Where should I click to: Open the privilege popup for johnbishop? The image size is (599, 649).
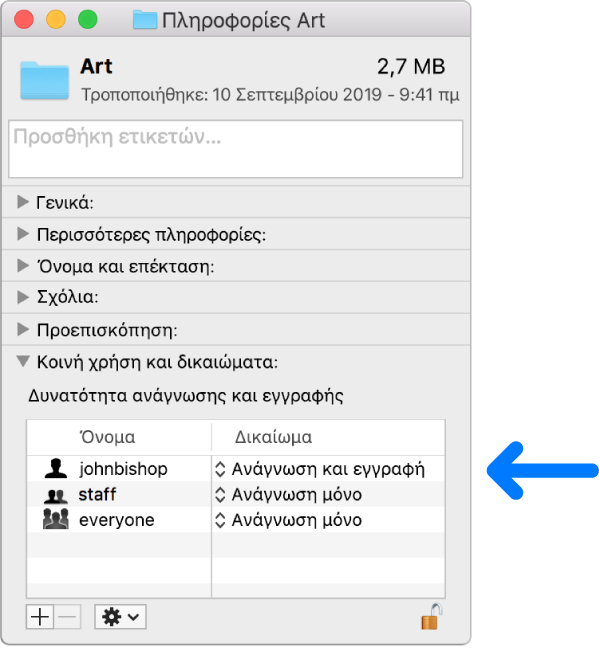[x=320, y=469]
